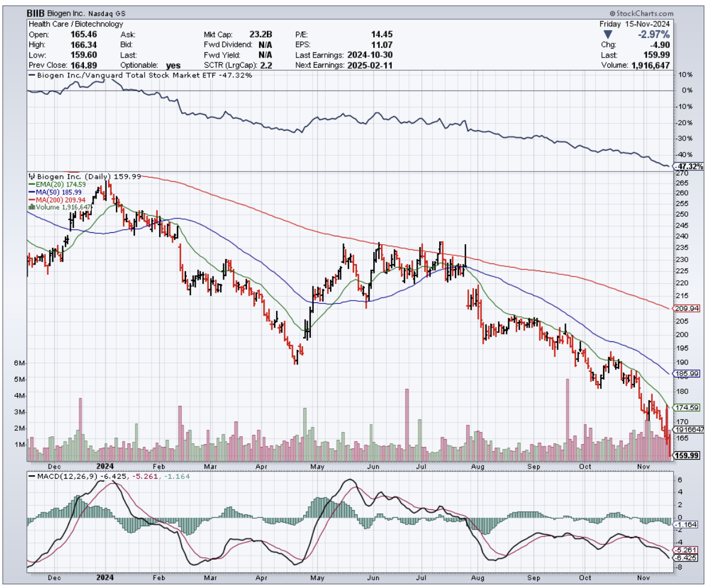Click the down-arrow price change icon
The width and height of the screenshot is (708, 588).
[x=606, y=34]
